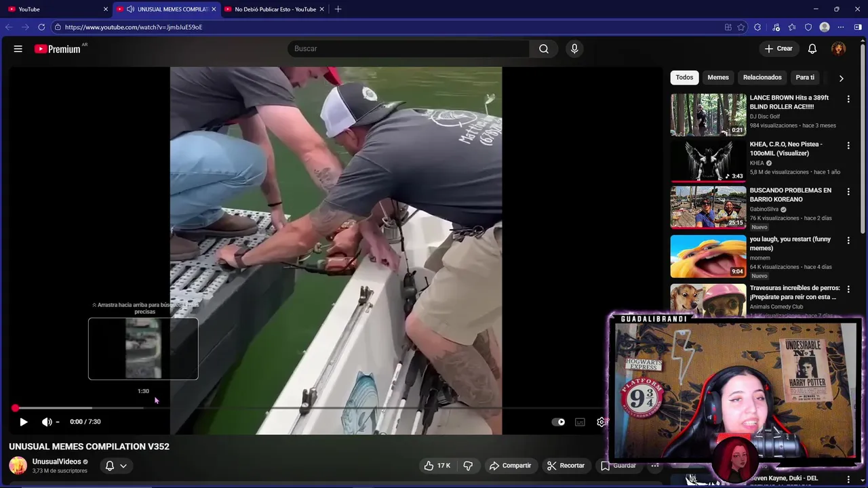Open options for you laugh, you restart video

848,241
